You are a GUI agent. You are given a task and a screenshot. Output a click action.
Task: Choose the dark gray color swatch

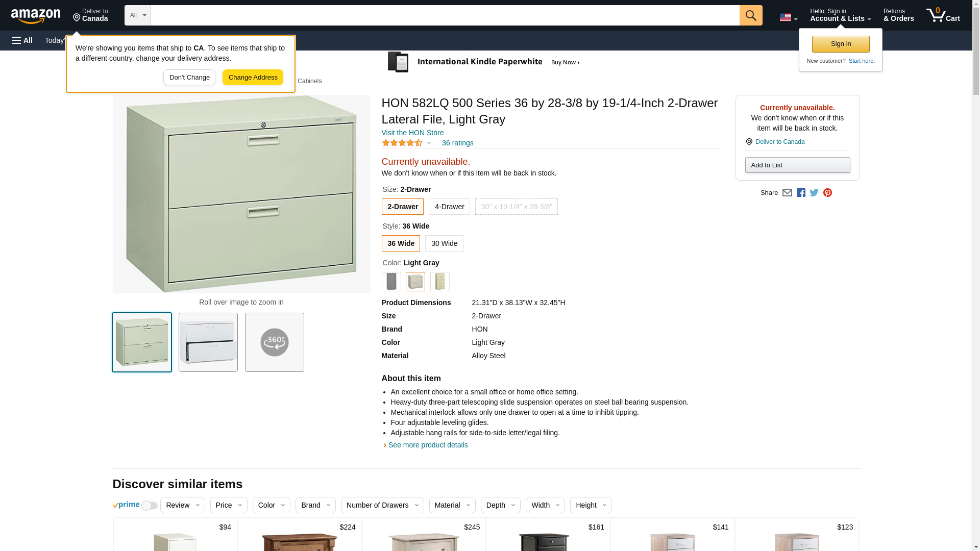pyautogui.click(x=391, y=282)
